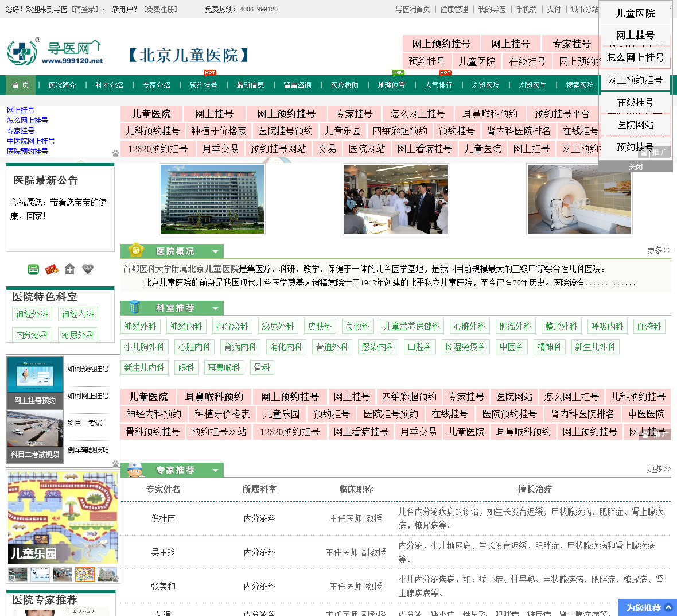677x616 pixels.
Task: Open 科室介绍 in the navigation bar
Action: click(109, 85)
